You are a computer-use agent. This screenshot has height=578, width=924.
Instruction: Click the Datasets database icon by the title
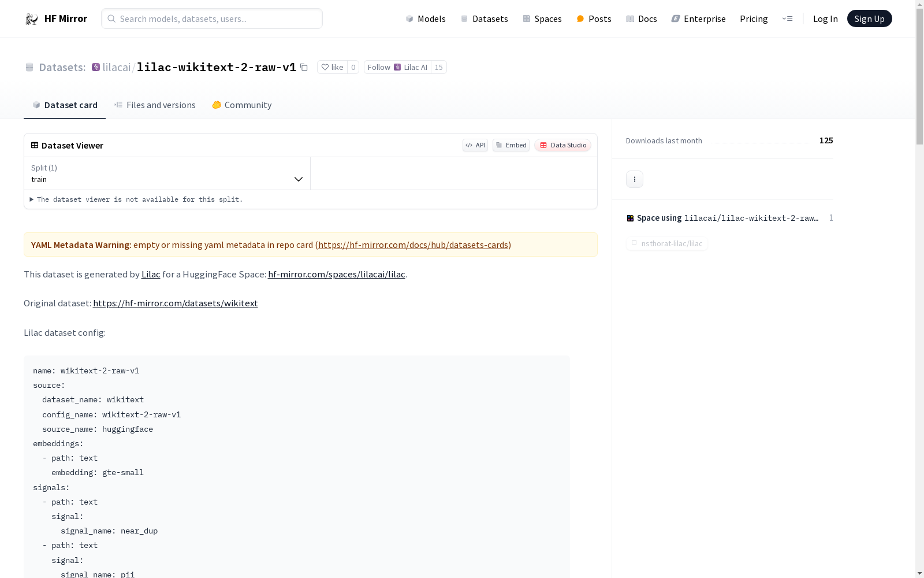click(x=29, y=67)
